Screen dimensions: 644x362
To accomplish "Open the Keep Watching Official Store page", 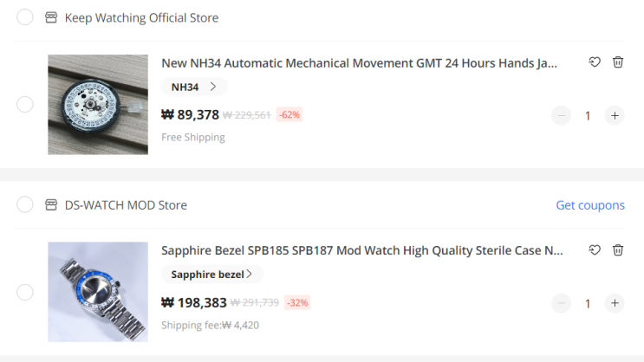I will pyautogui.click(x=141, y=17).
